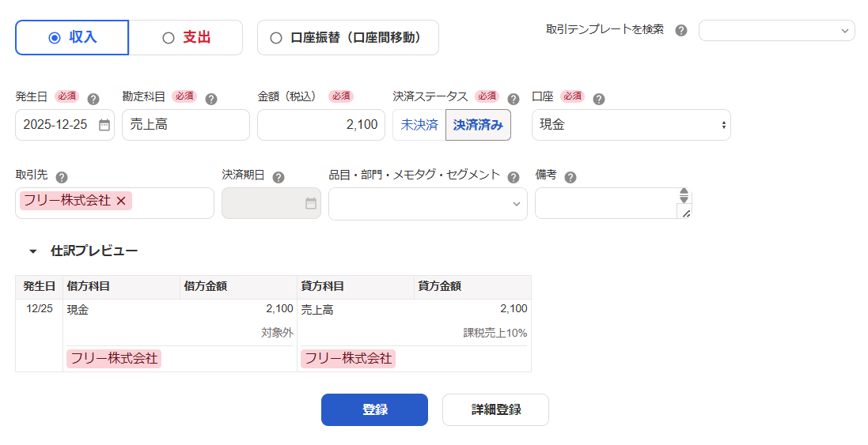Set status to 未決済

click(x=419, y=125)
